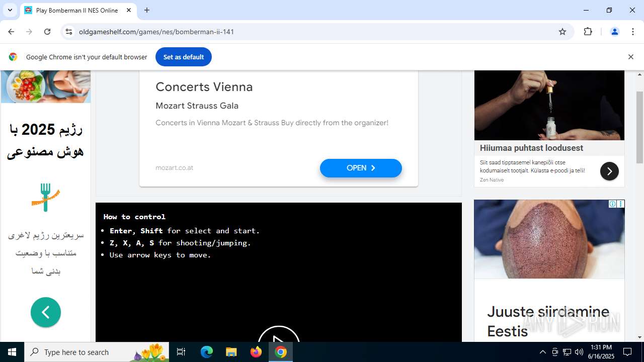
Task: Open the fork diet logo in left ad
Action: (46, 197)
